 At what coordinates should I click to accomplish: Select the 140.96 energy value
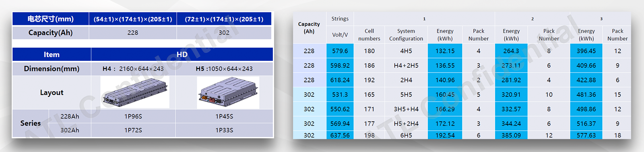click(x=445, y=80)
